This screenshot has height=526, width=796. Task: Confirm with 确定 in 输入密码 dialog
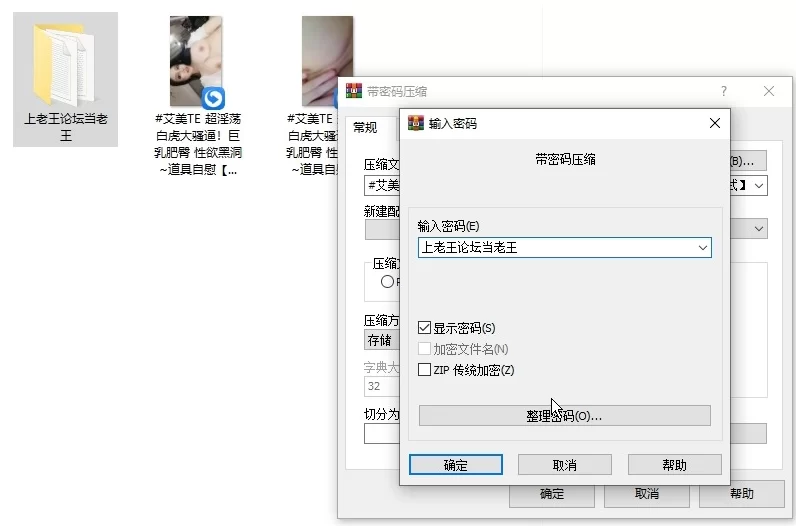pyautogui.click(x=456, y=465)
